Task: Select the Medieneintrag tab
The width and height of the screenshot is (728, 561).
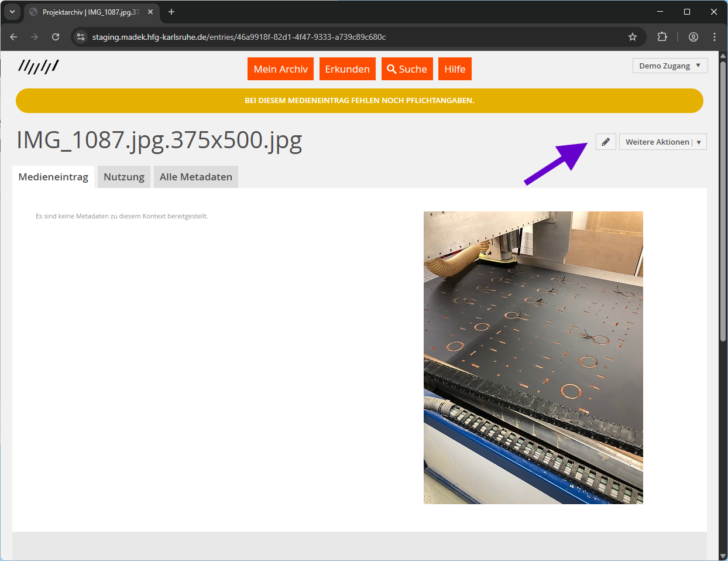Action: pos(53,177)
